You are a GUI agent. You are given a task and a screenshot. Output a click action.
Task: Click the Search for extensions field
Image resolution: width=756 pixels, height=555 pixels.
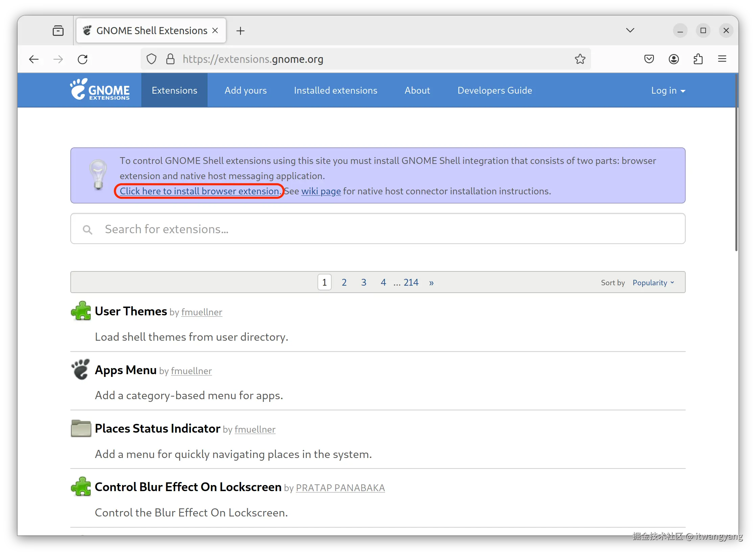tap(378, 229)
